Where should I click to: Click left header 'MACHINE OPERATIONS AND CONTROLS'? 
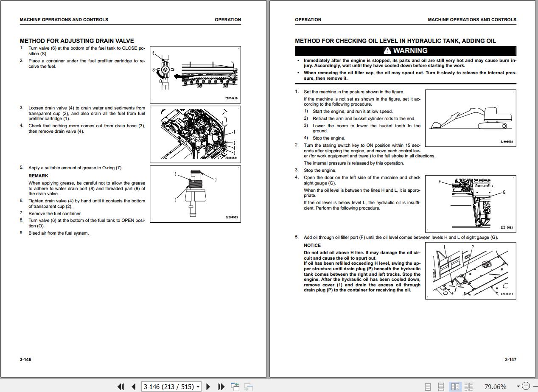tap(64, 20)
